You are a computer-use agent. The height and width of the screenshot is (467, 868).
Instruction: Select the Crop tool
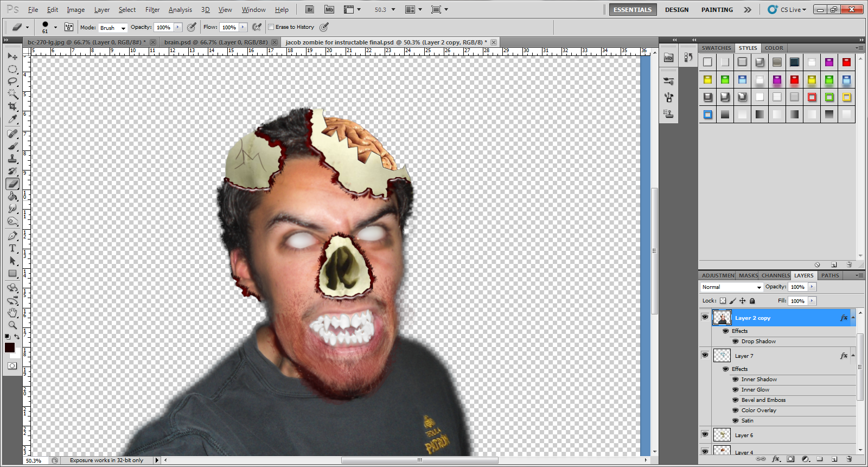(x=12, y=106)
